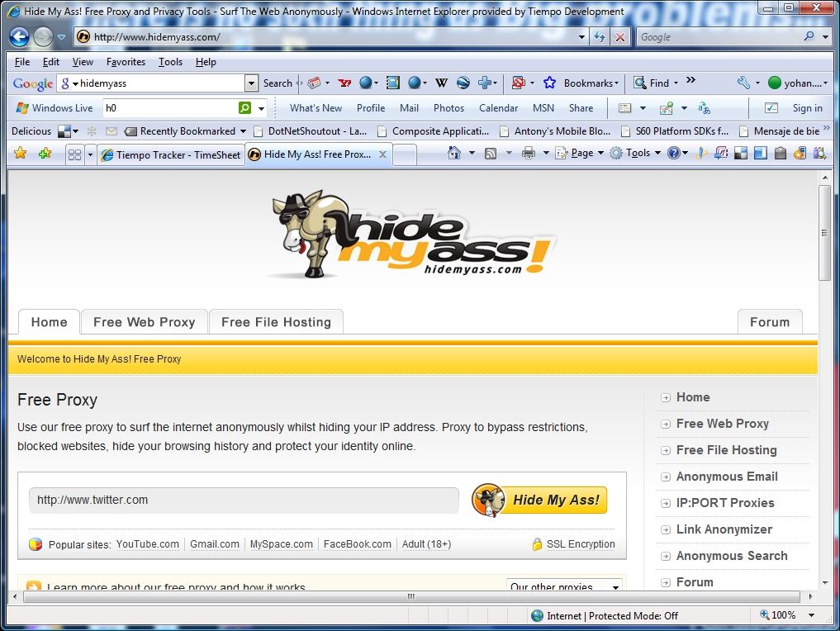Click the Add to Favorites star-plus icon
This screenshot has width=840, height=631.
tap(45, 154)
